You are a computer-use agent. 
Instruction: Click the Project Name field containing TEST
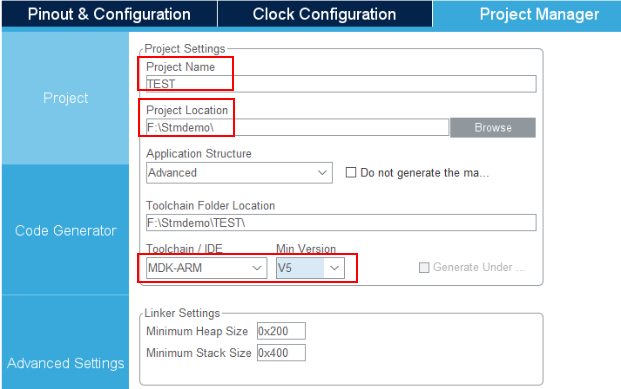341,84
